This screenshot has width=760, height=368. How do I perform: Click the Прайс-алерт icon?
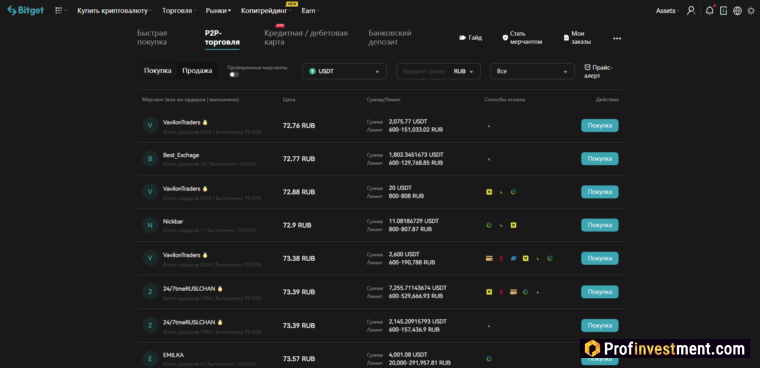(587, 67)
